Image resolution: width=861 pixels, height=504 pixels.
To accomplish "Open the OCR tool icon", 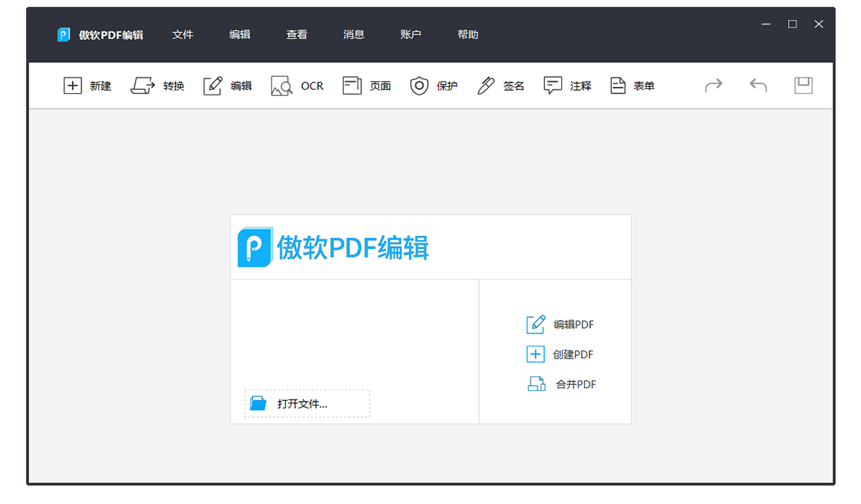I will (281, 85).
